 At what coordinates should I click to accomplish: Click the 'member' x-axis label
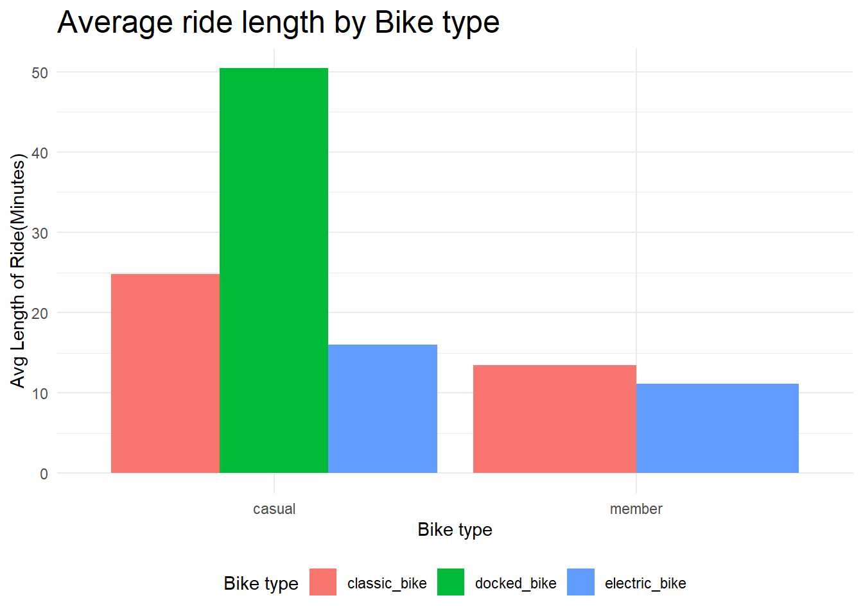636,509
